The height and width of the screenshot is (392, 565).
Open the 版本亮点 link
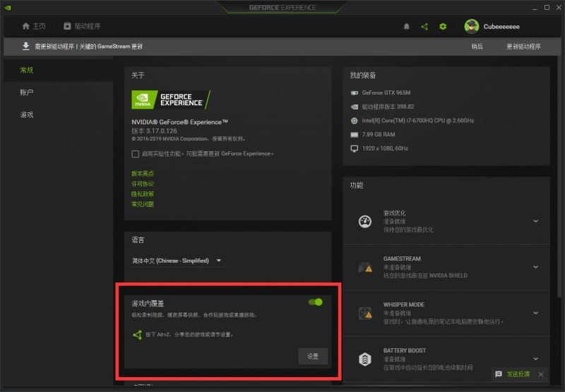point(143,173)
